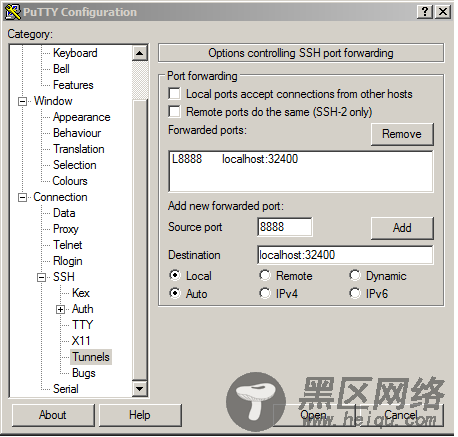Click the category list scroll up arrow
This screenshot has width=458, height=437.
(140, 53)
